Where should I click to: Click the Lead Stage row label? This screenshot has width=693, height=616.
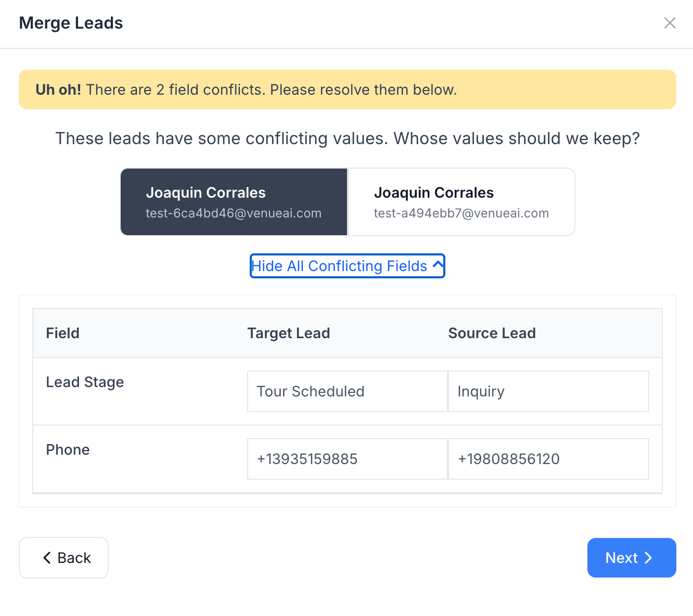pos(85,382)
